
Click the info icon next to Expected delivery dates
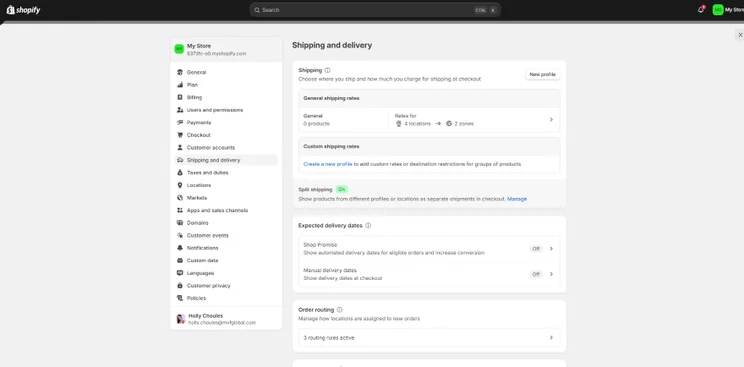point(368,226)
